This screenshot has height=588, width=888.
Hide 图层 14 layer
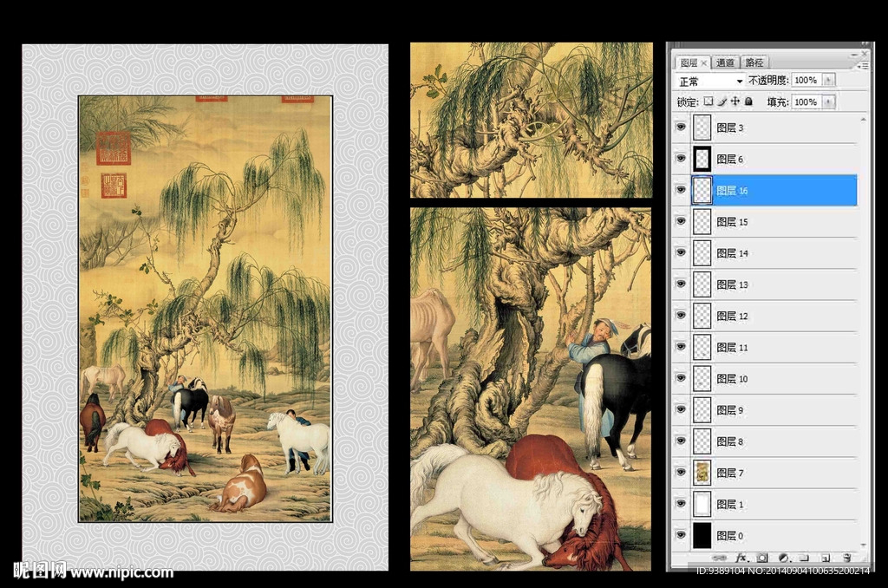click(x=681, y=252)
